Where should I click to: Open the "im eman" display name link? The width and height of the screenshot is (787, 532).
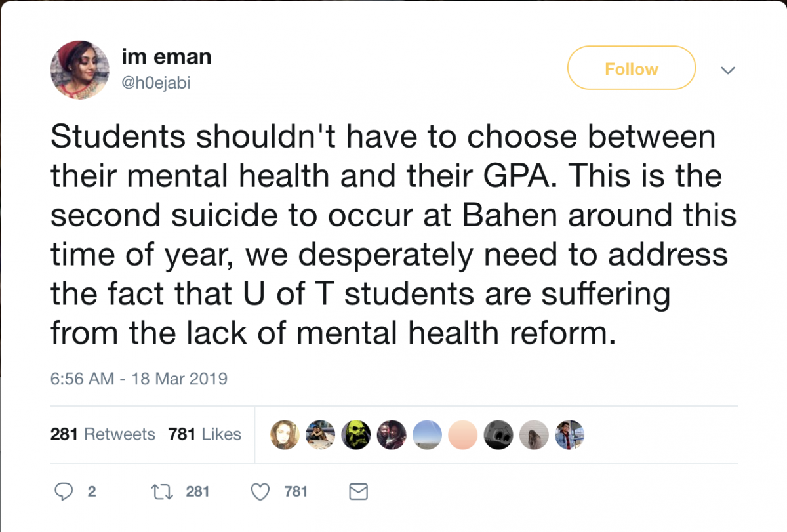[167, 57]
